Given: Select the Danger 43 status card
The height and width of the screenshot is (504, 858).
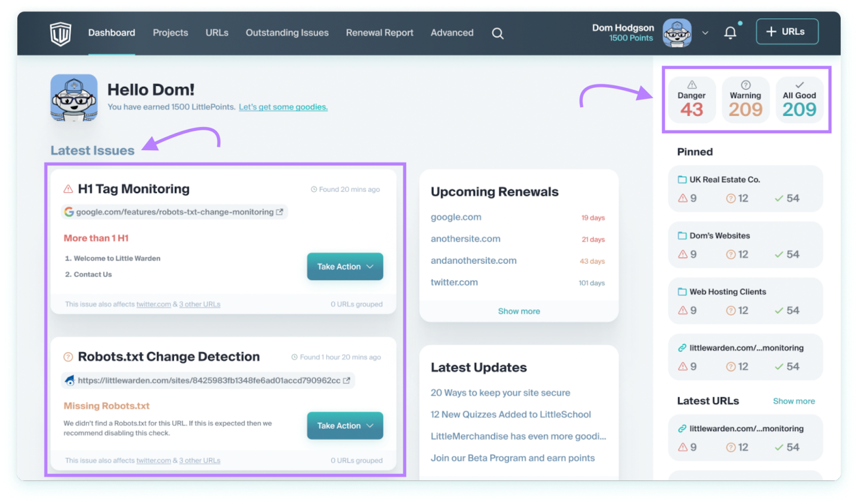Looking at the screenshot, I should pyautogui.click(x=692, y=100).
